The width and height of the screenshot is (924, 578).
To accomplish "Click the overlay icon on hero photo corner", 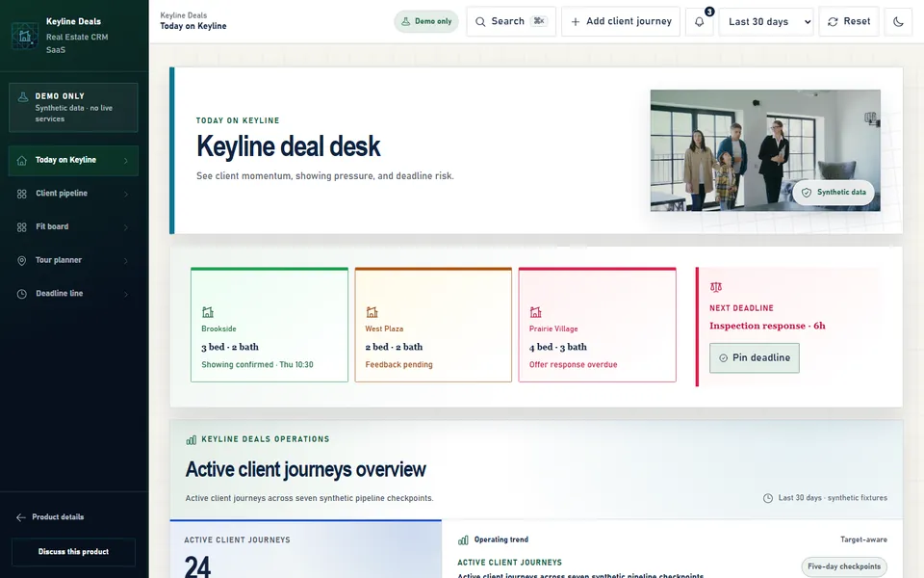I will (871, 118).
